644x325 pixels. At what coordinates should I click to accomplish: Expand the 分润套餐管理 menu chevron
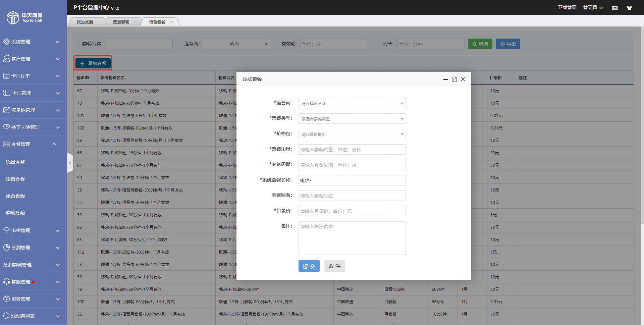pos(58,265)
